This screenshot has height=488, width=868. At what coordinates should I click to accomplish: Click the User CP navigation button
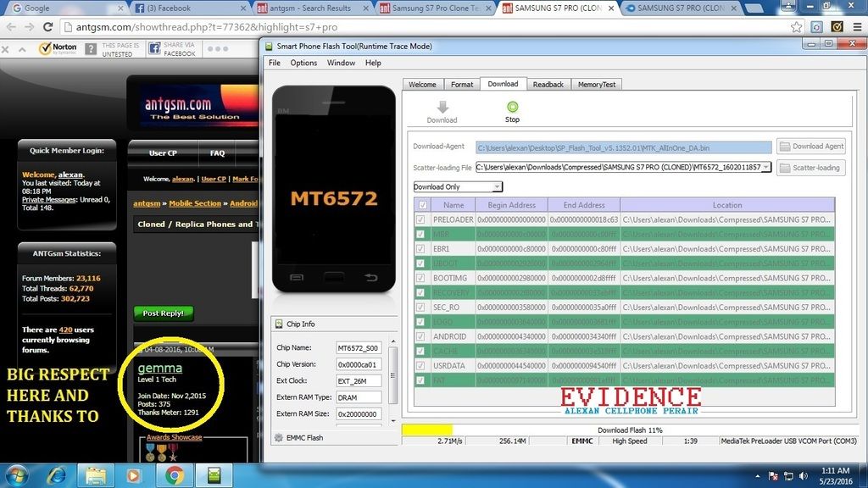163,153
